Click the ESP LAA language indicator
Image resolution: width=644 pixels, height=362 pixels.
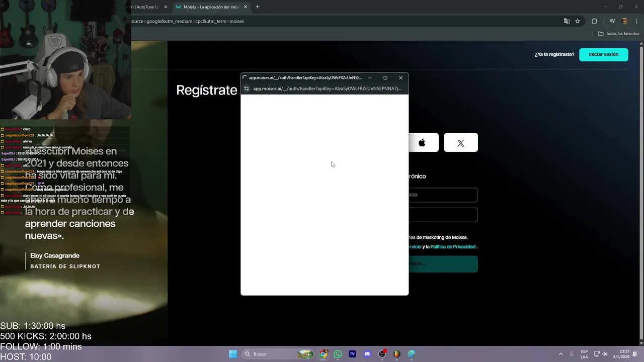pyautogui.click(x=584, y=354)
